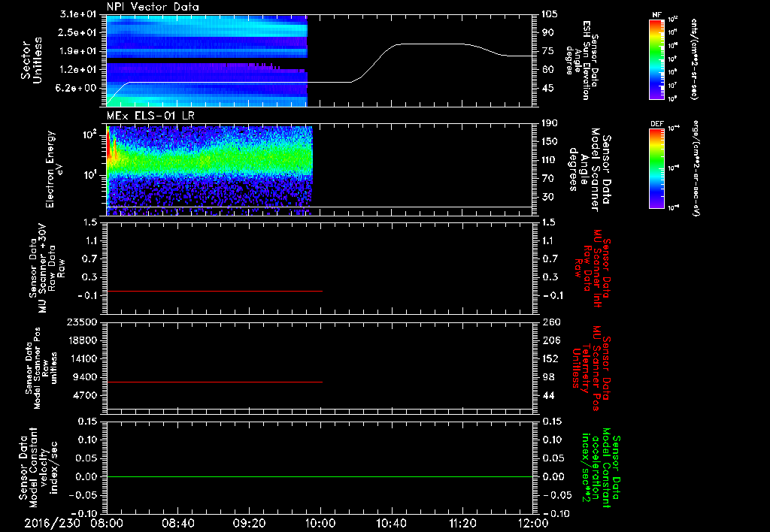
Task: Click the '09:20' time axis label
Action: [x=249, y=523]
